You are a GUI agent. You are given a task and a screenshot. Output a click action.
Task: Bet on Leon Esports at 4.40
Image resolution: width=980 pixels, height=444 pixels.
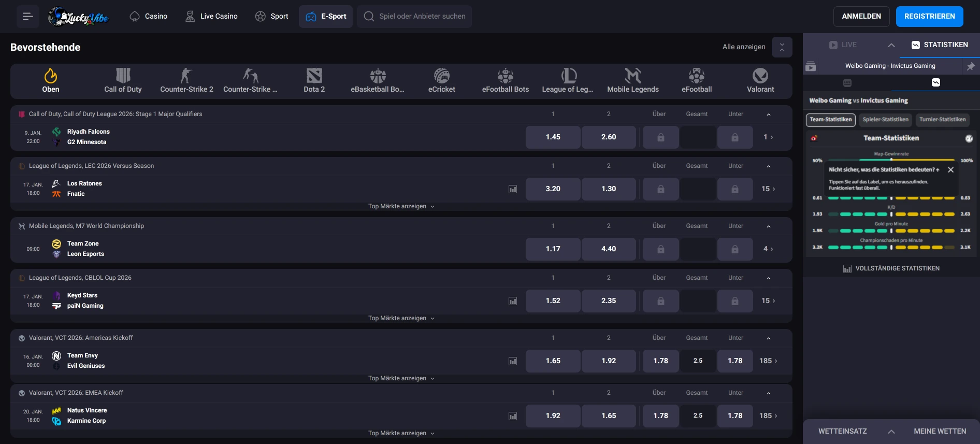[609, 249]
